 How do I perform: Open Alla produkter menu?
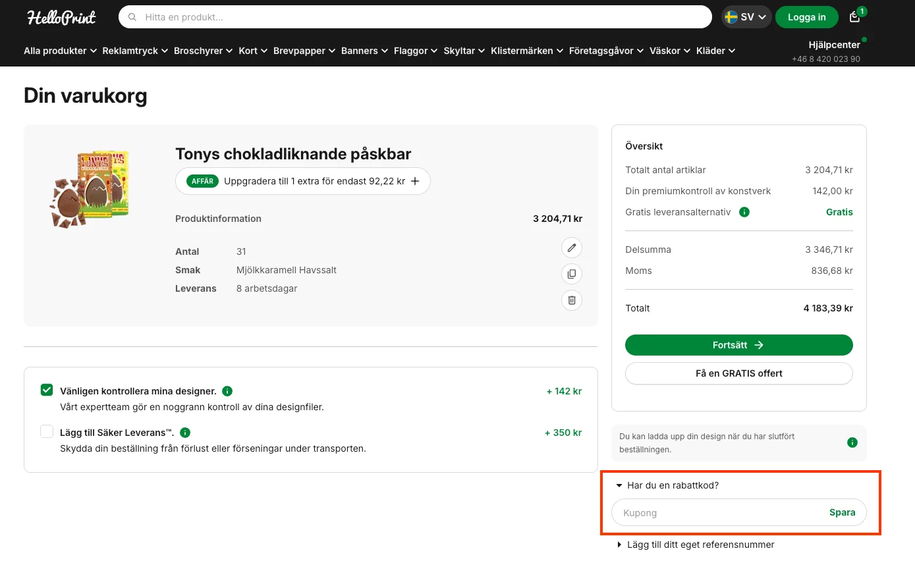pos(61,51)
